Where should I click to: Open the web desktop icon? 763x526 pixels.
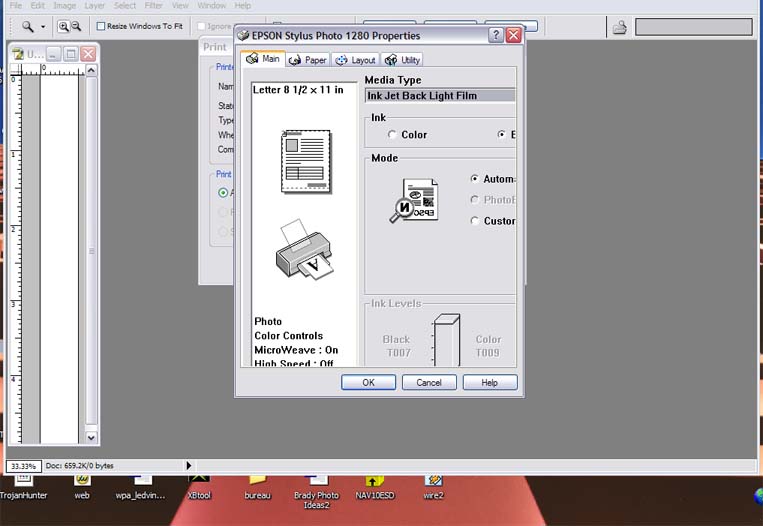[82, 488]
